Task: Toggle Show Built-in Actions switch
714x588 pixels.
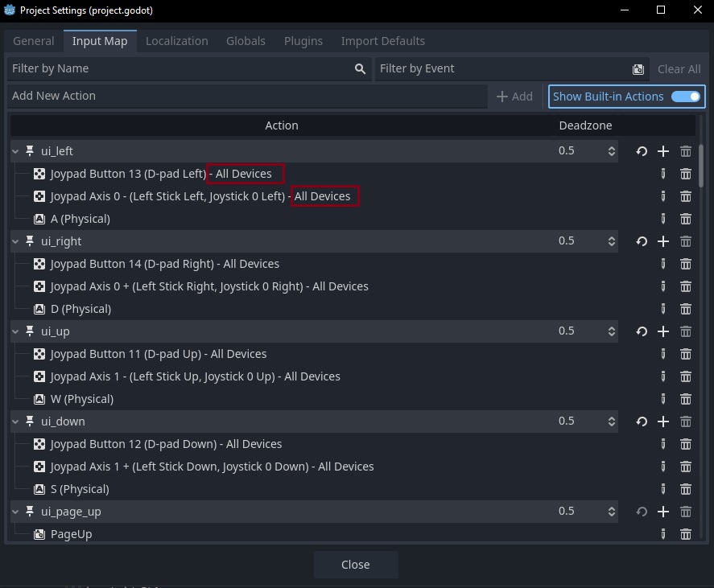Action: tap(686, 97)
